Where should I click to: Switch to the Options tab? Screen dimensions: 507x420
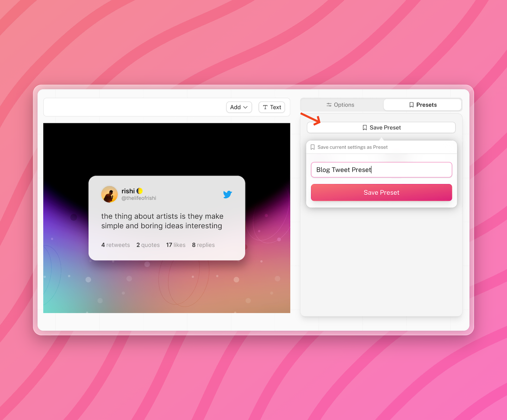pos(340,105)
